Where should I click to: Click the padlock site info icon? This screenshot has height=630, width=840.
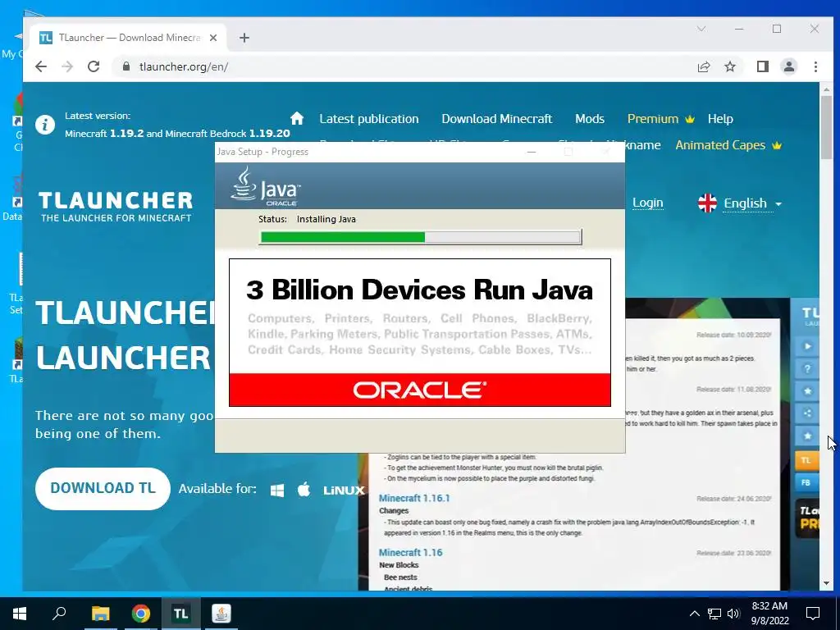126,66
